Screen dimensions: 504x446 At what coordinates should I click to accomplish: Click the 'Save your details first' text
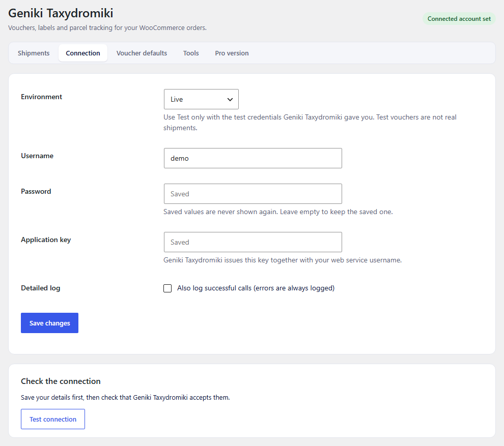pyautogui.click(x=125, y=397)
